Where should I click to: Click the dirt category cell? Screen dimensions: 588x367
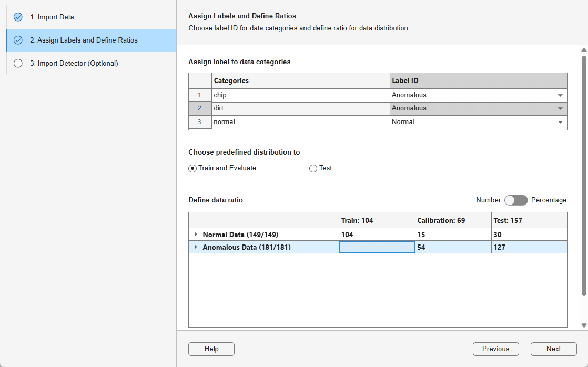301,108
